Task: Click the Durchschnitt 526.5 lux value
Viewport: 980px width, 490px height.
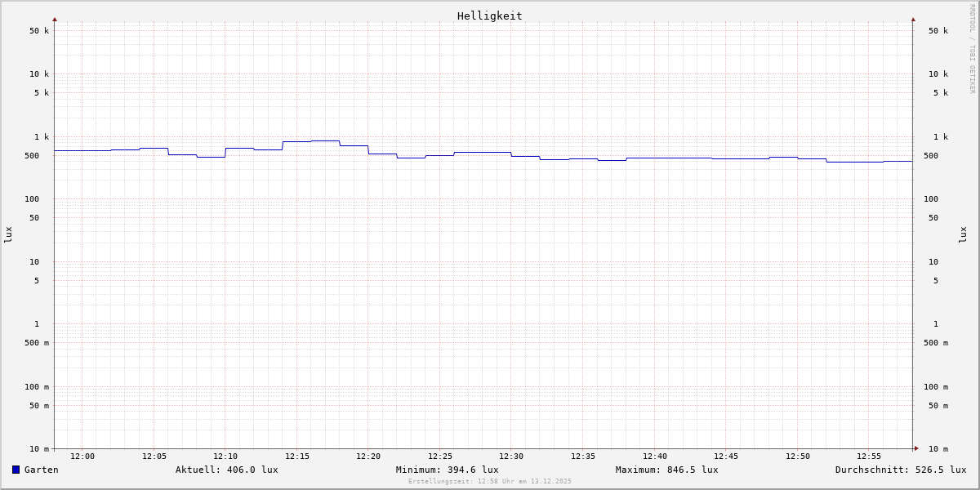Action: click(900, 470)
